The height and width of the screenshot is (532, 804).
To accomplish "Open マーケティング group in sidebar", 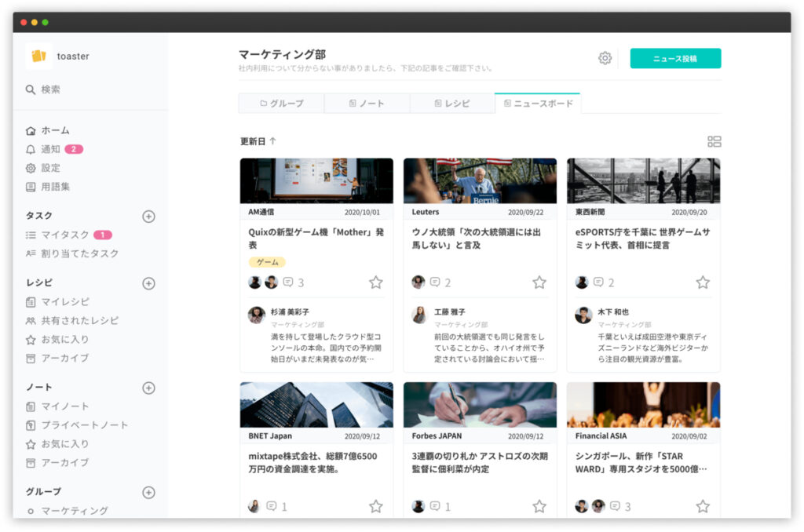I will tap(68, 511).
